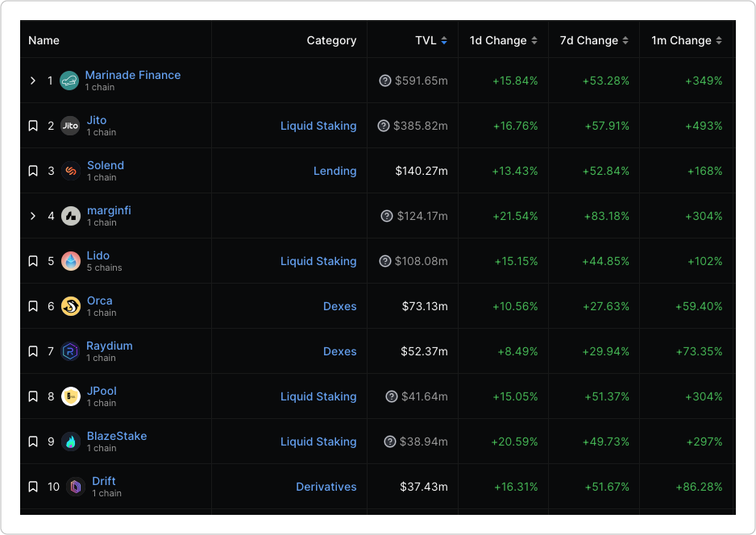The height and width of the screenshot is (535, 756).
Task: Bookmark the JPool row
Action: click(x=33, y=396)
